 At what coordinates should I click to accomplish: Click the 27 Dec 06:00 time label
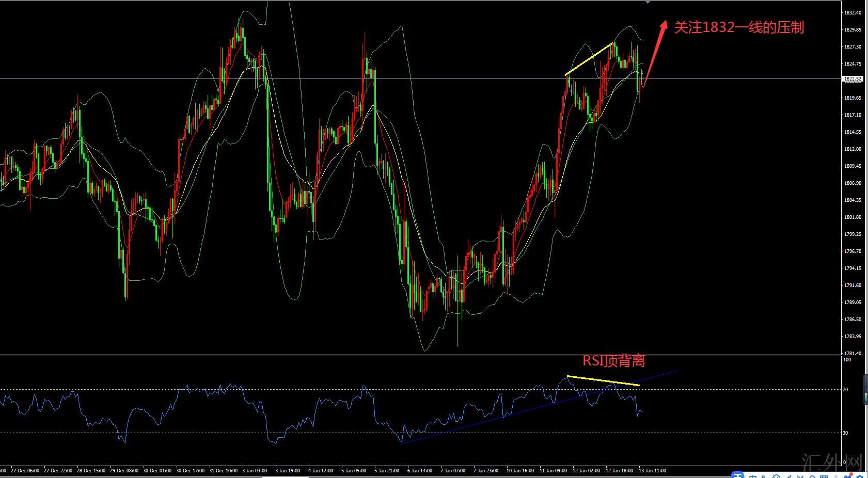click(25, 471)
